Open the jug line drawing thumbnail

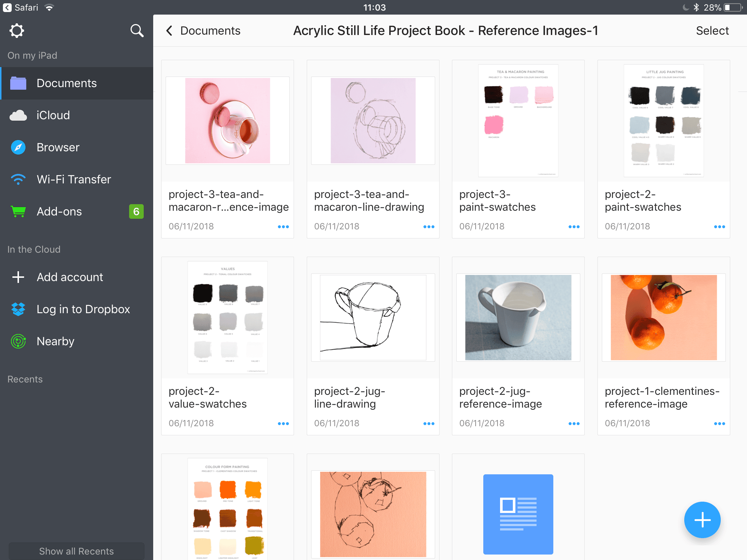point(373,318)
